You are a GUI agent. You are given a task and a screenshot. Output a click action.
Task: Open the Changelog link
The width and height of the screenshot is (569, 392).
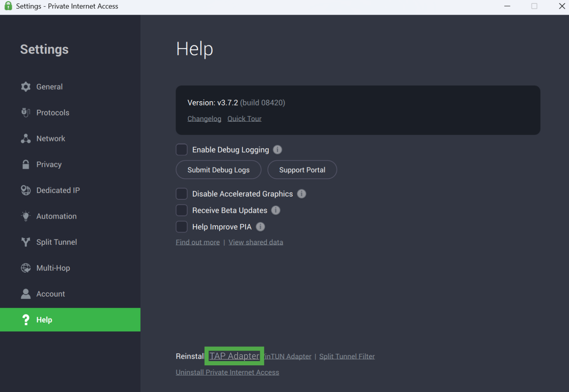click(204, 119)
